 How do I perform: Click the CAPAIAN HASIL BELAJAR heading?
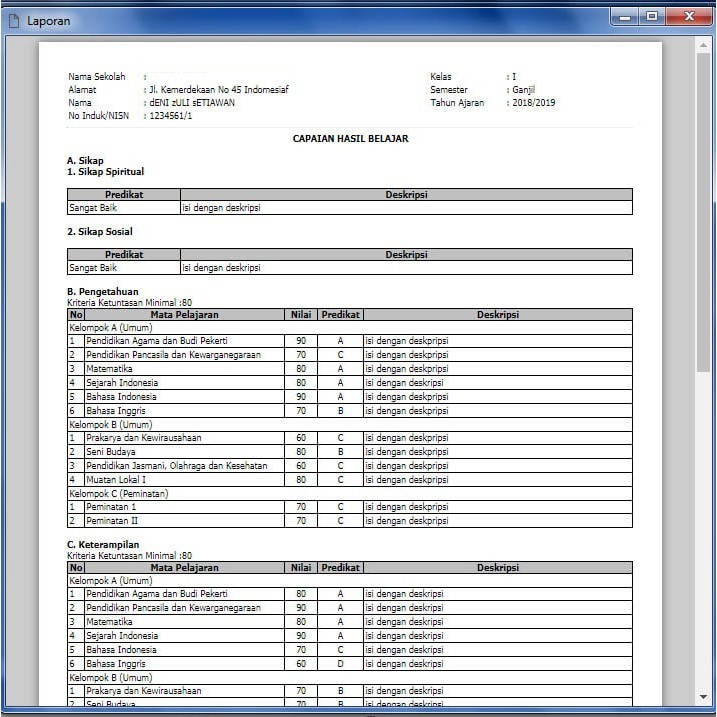click(x=350, y=139)
